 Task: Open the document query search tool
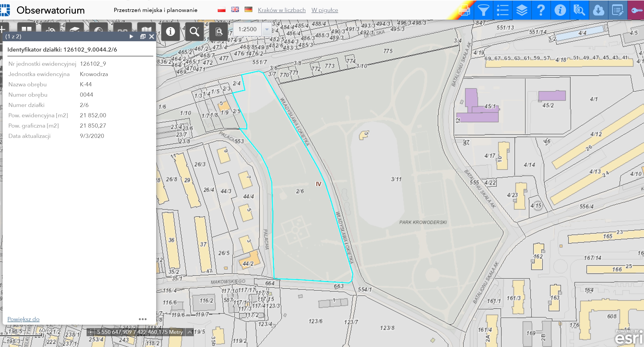pos(219,31)
